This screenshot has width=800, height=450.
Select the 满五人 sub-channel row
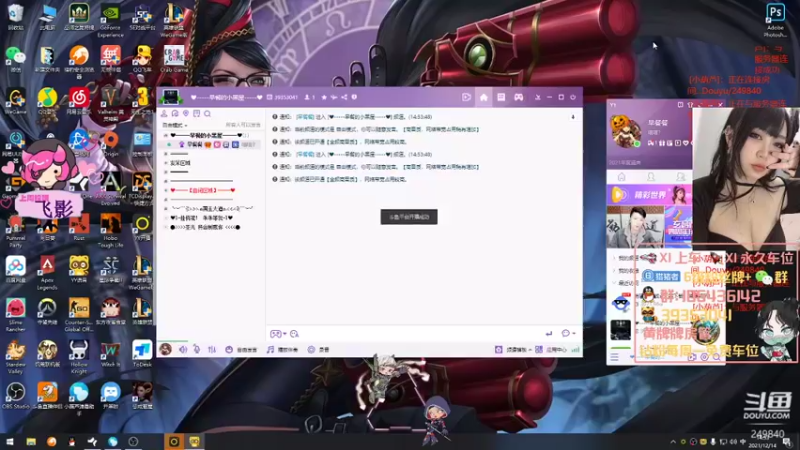[212, 209]
